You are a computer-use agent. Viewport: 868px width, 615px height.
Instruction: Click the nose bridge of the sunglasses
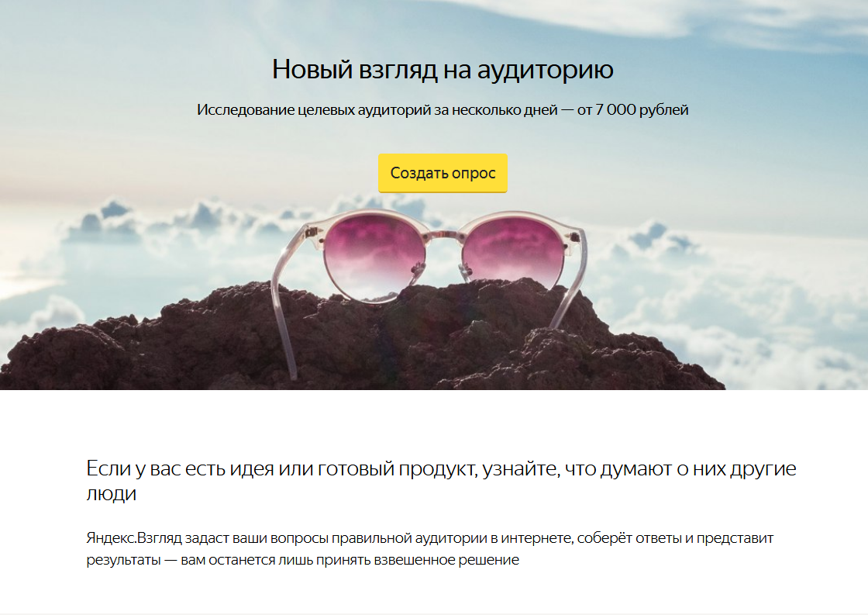tap(443, 235)
